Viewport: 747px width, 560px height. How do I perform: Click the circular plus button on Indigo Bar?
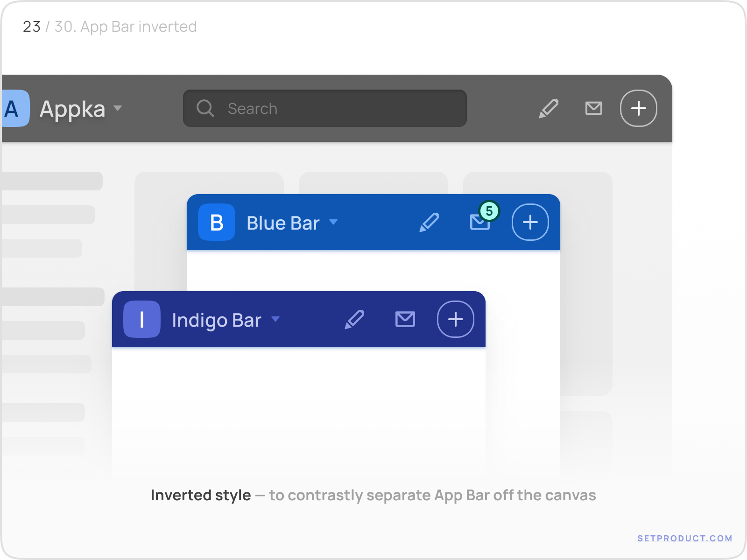pyautogui.click(x=455, y=319)
